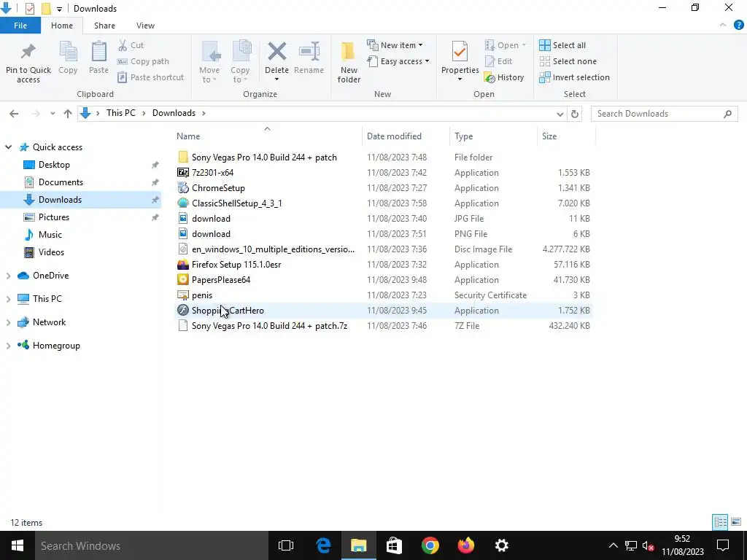Open recent locations dropdown arrow
This screenshot has height=560, width=747.
[x=53, y=113]
